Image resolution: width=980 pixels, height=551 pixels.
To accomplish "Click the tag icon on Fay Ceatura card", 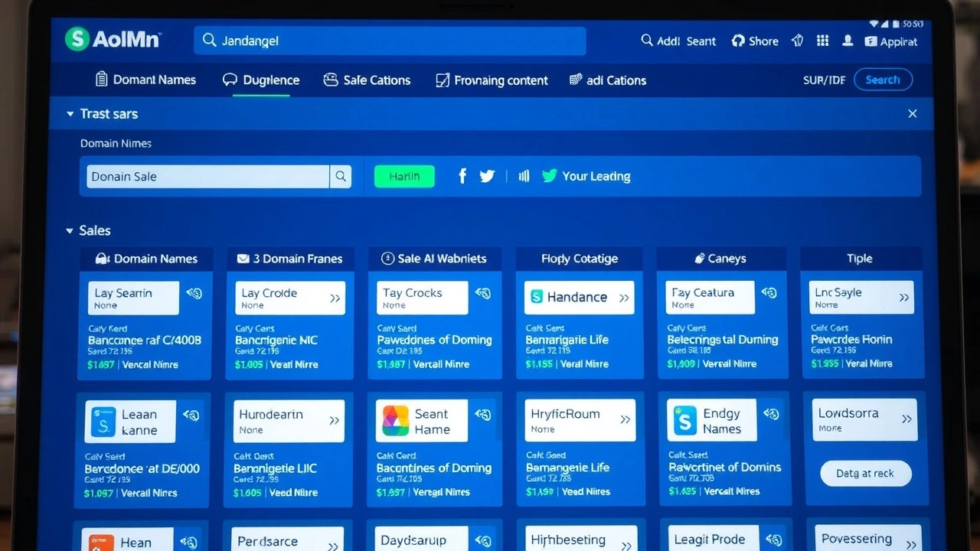I will tap(769, 293).
